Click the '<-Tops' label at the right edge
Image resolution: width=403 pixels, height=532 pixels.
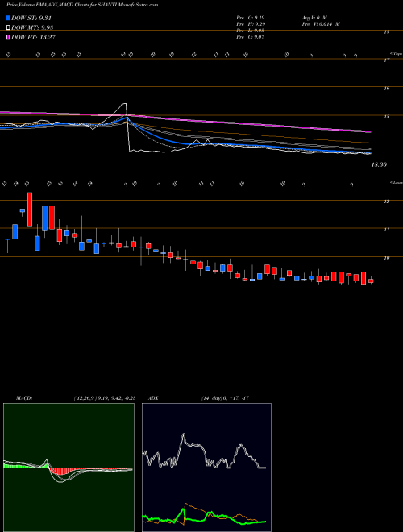396,53
